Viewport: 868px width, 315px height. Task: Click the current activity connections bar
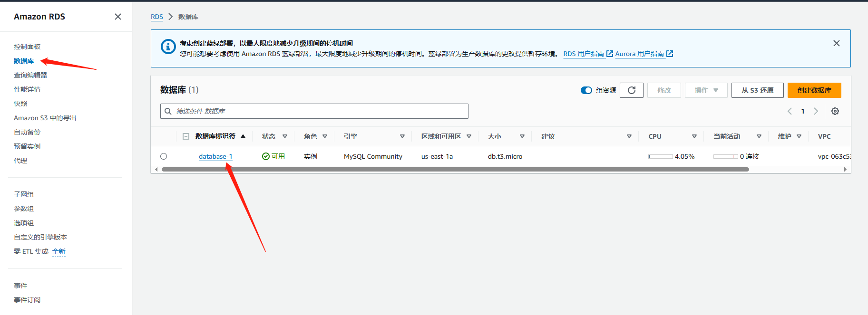click(726, 156)
